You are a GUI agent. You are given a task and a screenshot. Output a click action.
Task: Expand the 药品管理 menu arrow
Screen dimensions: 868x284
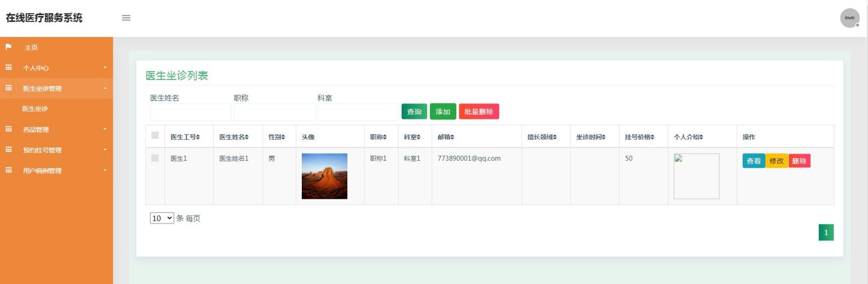105,129
